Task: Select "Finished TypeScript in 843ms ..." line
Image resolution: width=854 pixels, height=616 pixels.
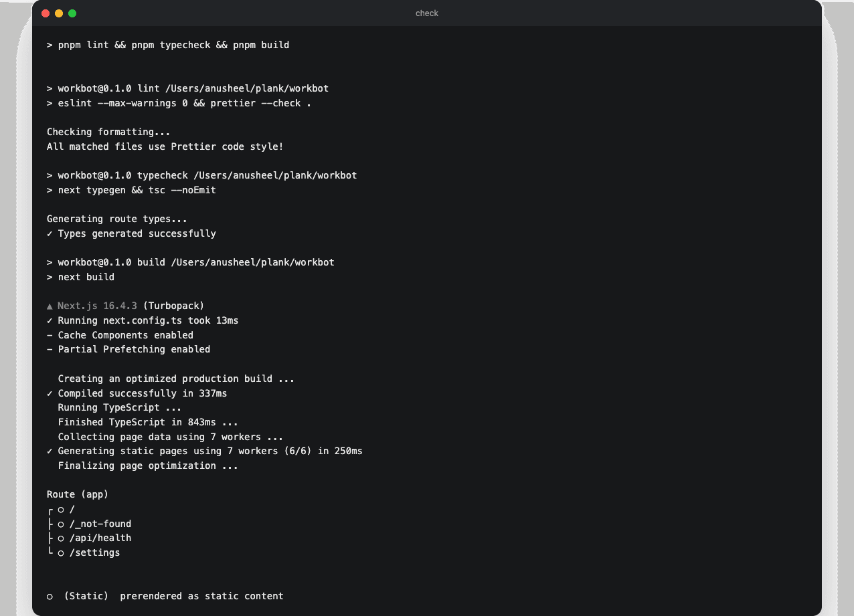Action: [148, 422]
